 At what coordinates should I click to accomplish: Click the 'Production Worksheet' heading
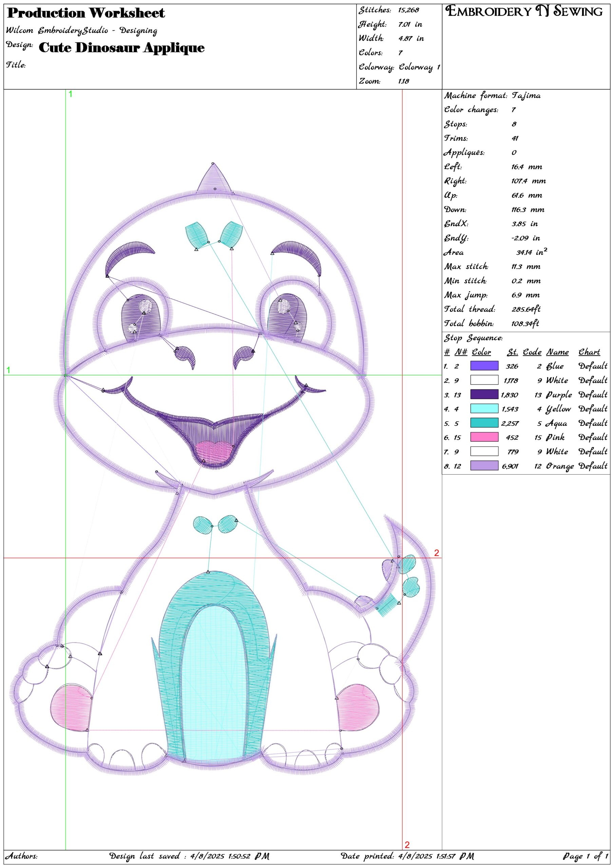(86, 13)
